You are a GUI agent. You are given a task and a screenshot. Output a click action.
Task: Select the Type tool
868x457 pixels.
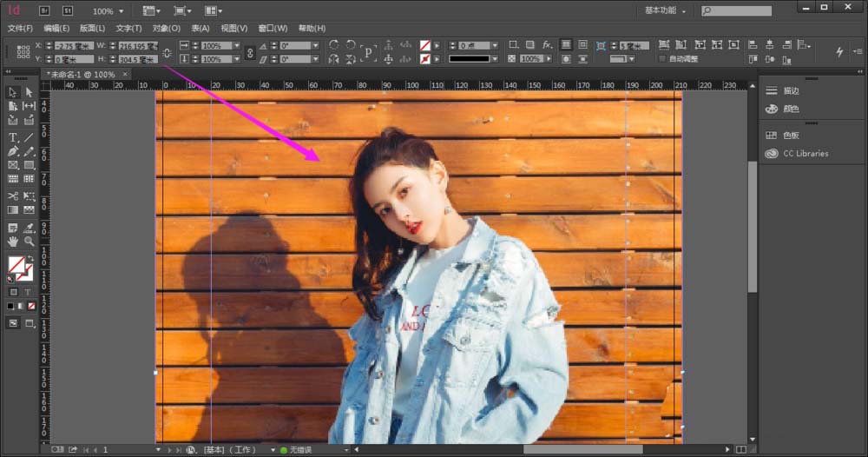[x=13, y=137]
